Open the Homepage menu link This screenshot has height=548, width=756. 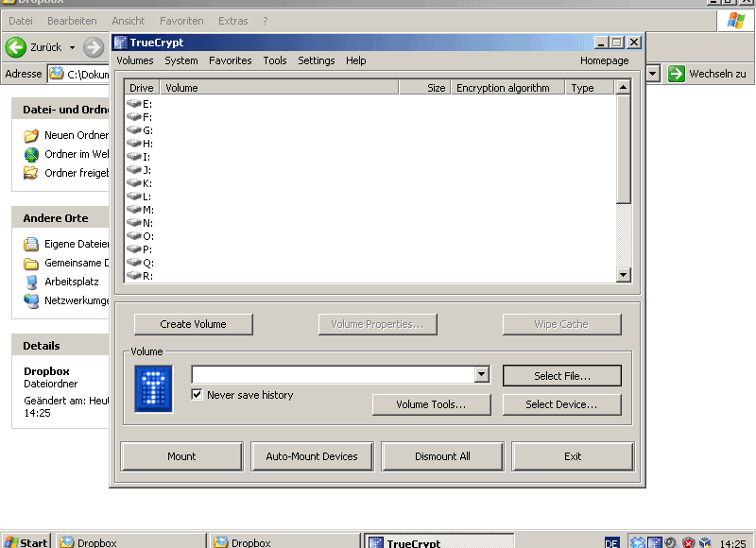(604, 60)
